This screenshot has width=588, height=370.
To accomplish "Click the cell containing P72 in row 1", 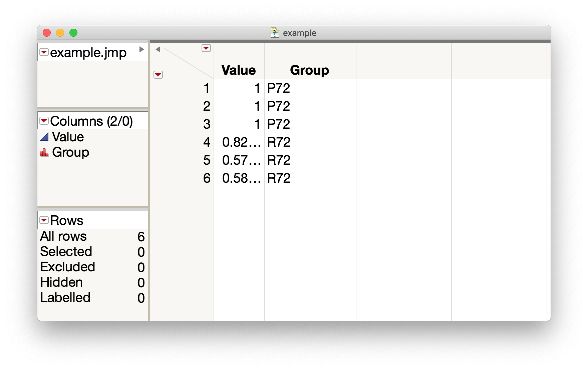I will (x=278, y=88).
